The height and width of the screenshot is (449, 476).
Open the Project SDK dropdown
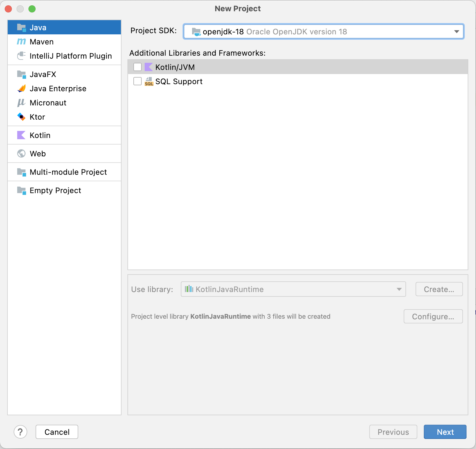click(323, 32)
